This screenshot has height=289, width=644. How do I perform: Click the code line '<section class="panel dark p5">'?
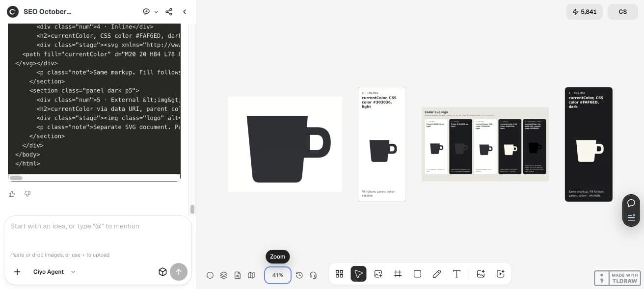tap(84, 90)
